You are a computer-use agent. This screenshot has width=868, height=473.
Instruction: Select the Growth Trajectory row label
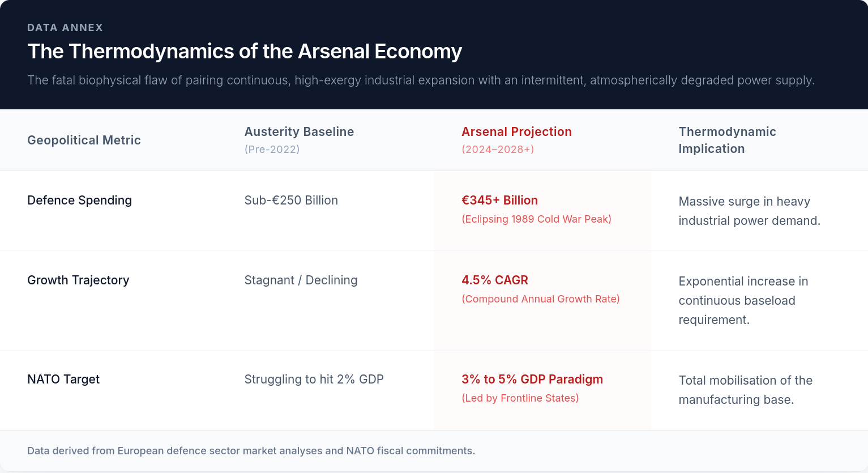click(x=78, y=280)
